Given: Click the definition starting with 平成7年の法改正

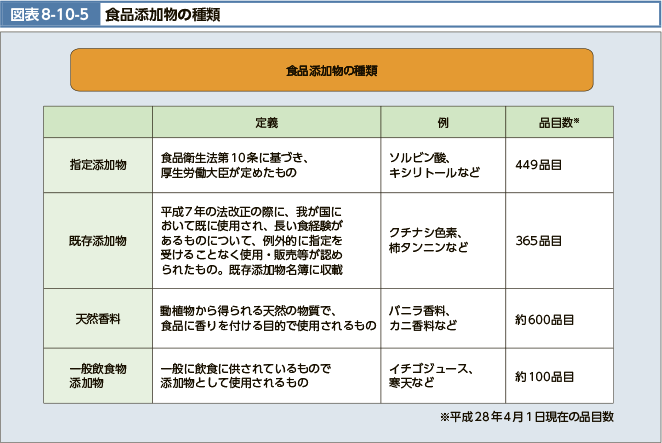Looking at the screenshot, I should point(252,241).
